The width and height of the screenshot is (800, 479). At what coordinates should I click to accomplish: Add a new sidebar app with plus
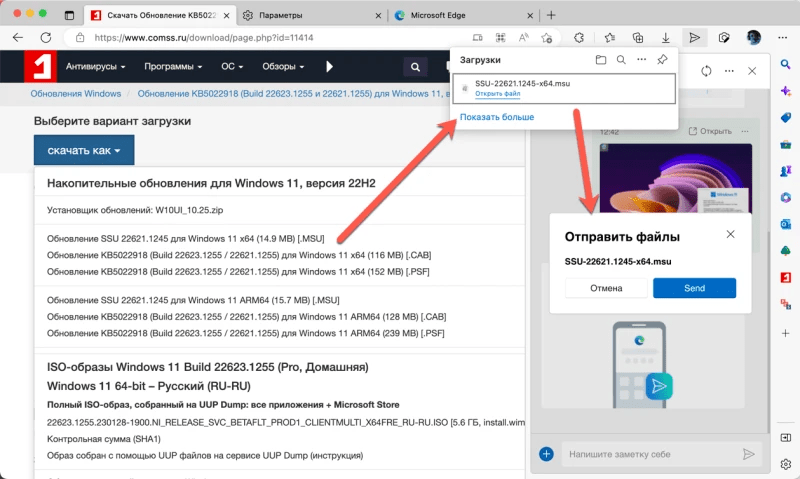pyautogui.click(x=786, y=333)
